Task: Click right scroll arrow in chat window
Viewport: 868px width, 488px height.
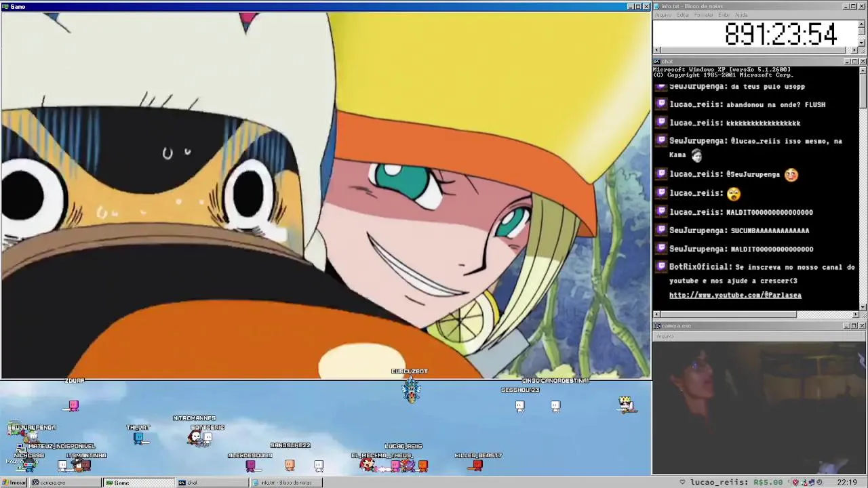Action: click(855, 314)
